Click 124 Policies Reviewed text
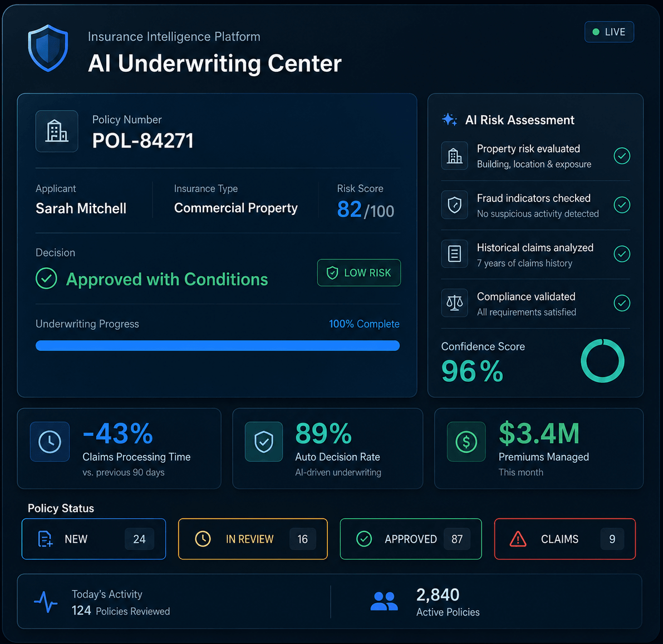Image resolution: width=663 pixels, height=644 pixels. point(121,611)
